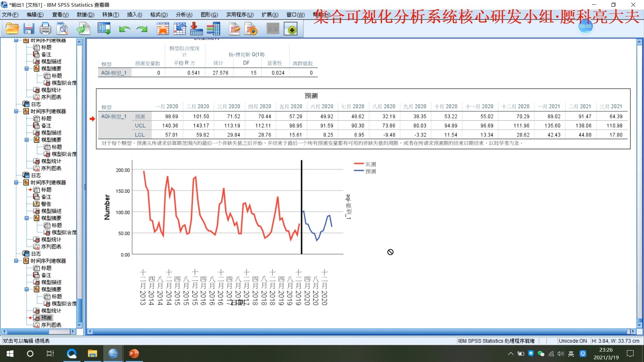Click the green Redo arrow
The image size is (644, 362).
coord(142,29)
